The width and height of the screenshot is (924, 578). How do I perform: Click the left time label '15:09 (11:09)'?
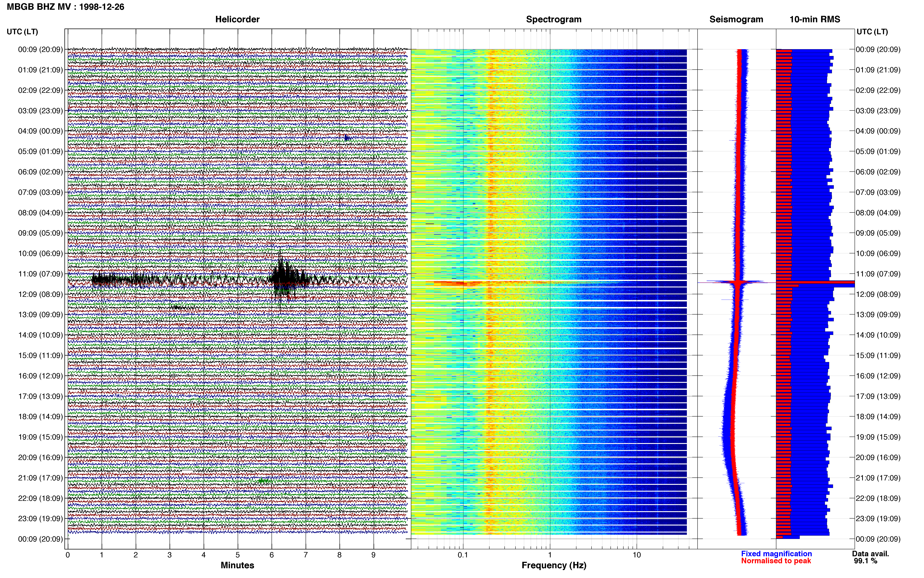pos(41,356)
